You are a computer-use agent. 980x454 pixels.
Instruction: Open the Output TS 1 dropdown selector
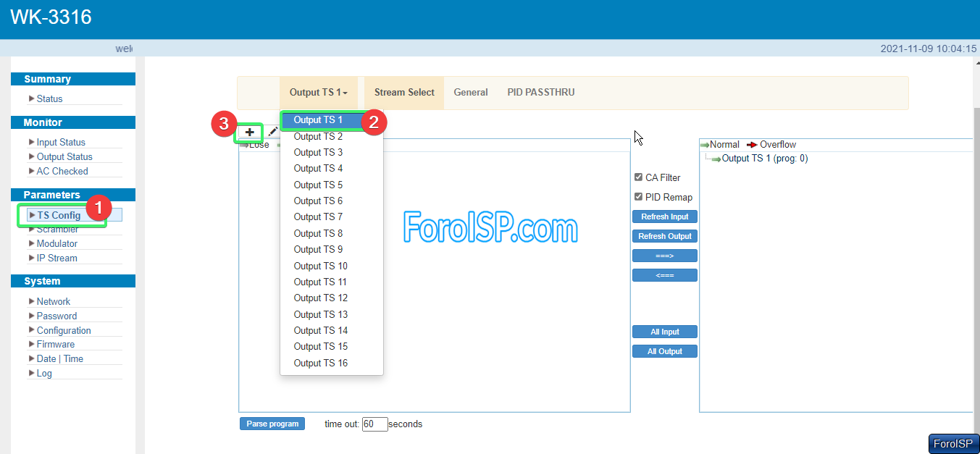pyautogui.click(x=318, y=93)
